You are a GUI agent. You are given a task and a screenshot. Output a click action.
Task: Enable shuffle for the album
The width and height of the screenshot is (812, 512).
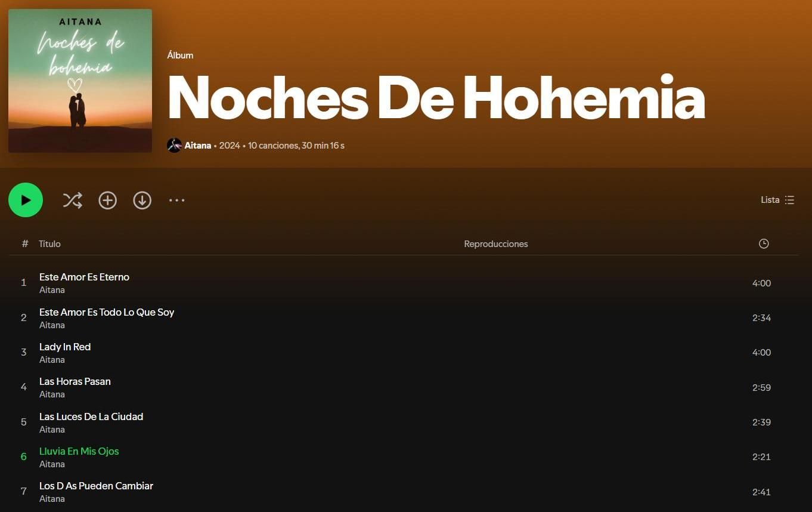click(x=73, y=201)
